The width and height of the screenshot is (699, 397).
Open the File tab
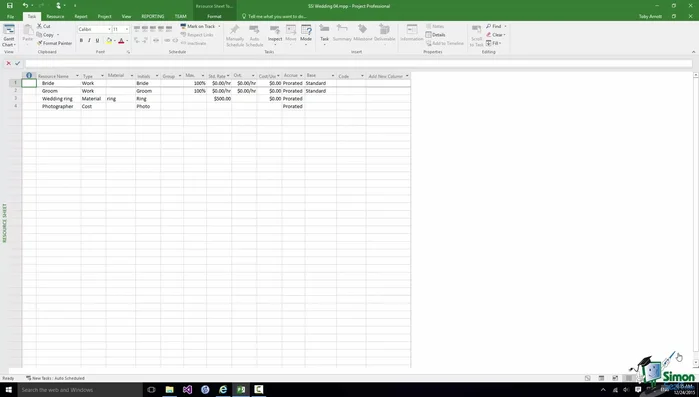(10, 16)
